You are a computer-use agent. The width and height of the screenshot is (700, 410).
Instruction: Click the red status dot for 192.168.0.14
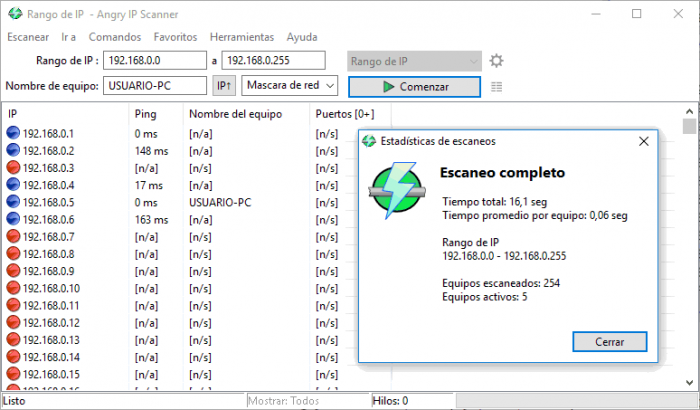coord(13,357)
